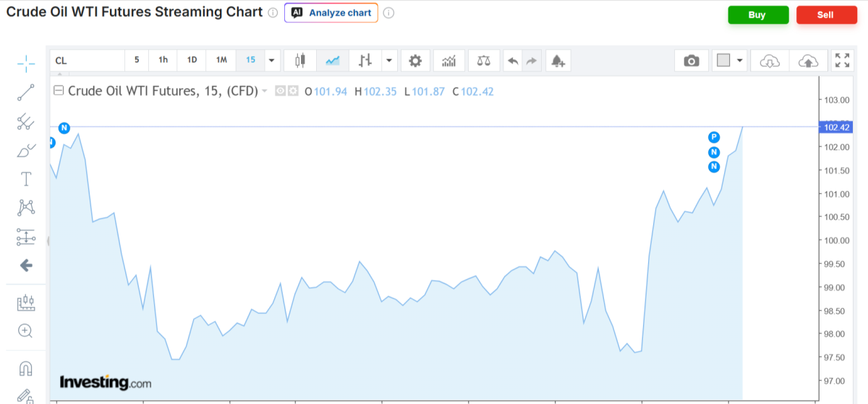Open chart style dropdown arrow
This screenshot has width=868, height=404.
coord(390,61)
